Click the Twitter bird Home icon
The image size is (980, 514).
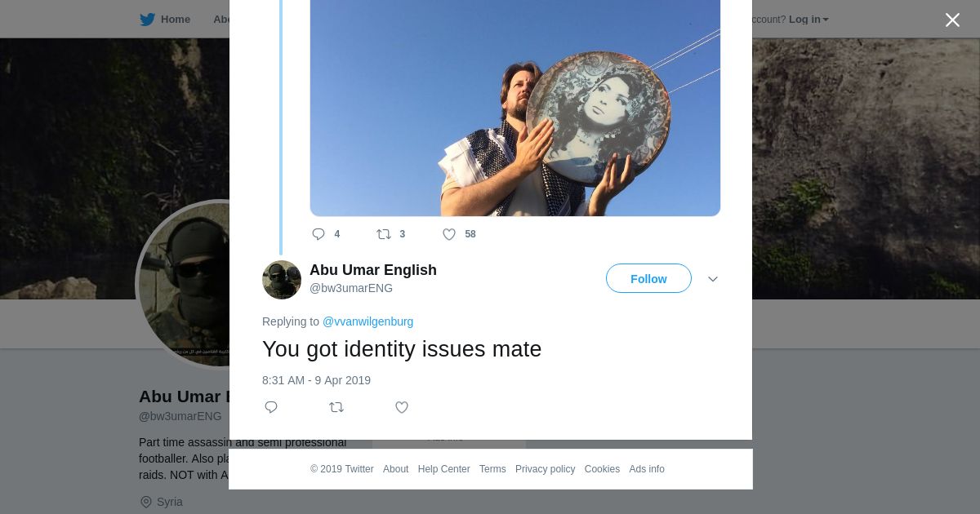click(x=147, y=20)
